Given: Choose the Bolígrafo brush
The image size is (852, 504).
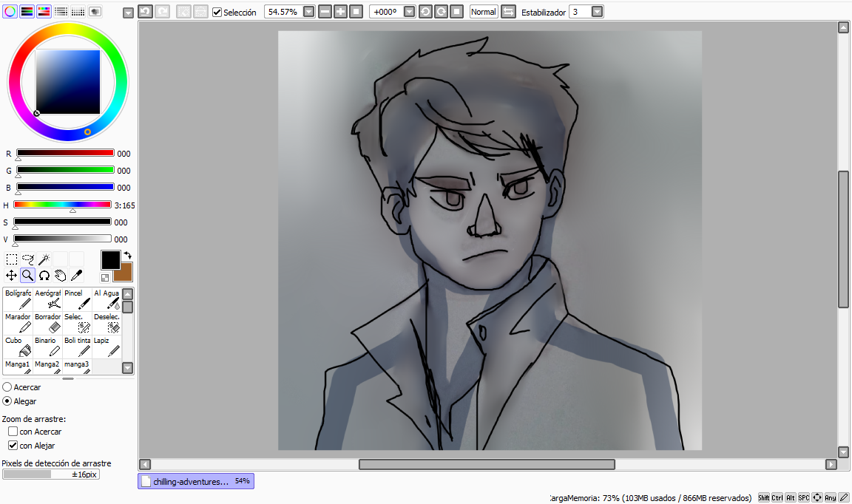Looking at the screenshot, I should pos(18,299).
